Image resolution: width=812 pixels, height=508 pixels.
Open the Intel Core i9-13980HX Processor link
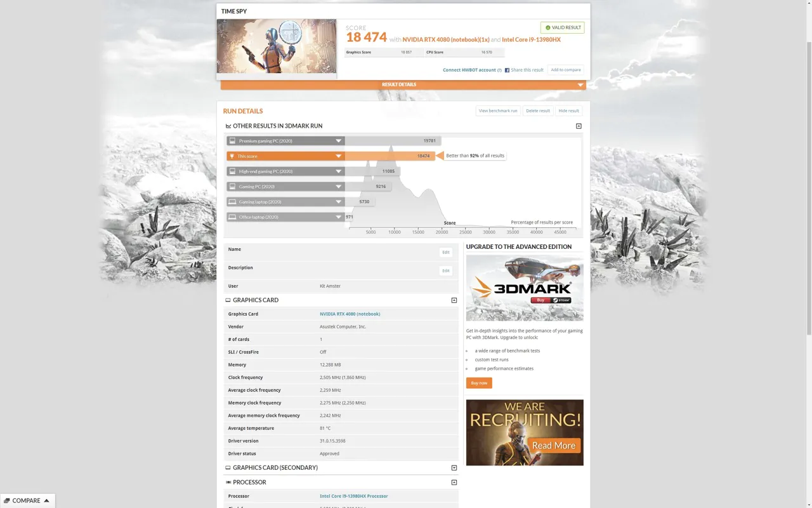point(354,496)
